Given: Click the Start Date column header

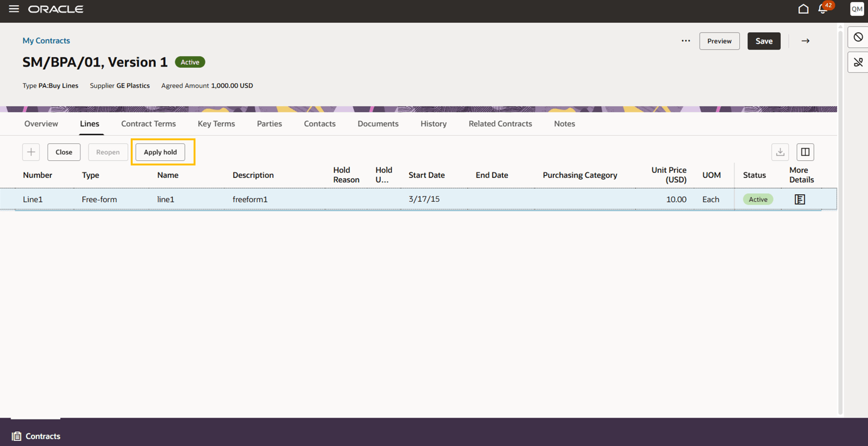Looking at the screenshot, I should tap(427, 175).
